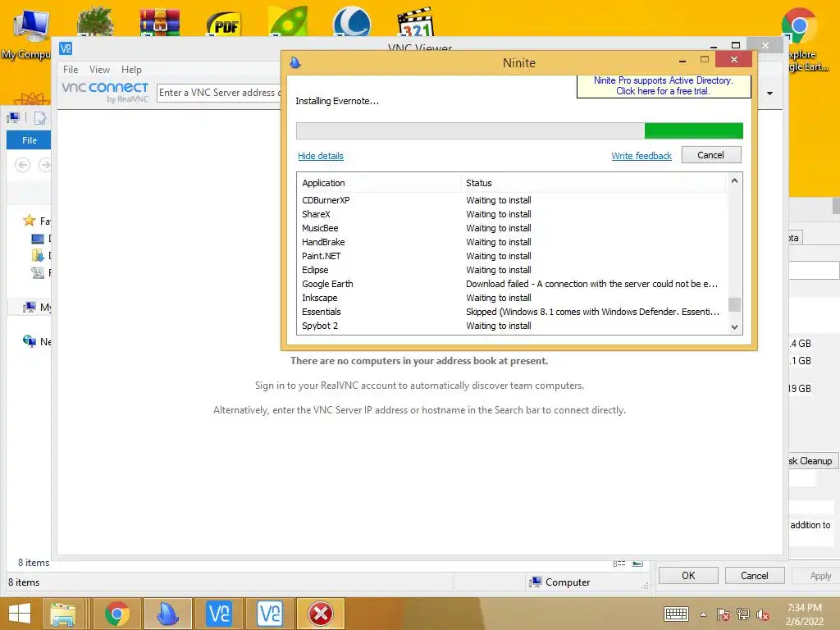The height and width of the screenshot is (630, 840).
Task: Click the Computer label in Explorer status bar
Action: coord(568,582)
